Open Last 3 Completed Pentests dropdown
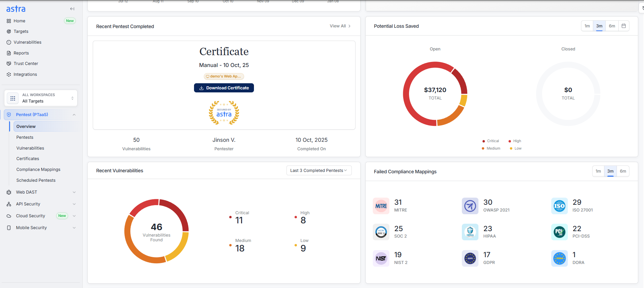644x288 pixels. click(x=319, y=171)
